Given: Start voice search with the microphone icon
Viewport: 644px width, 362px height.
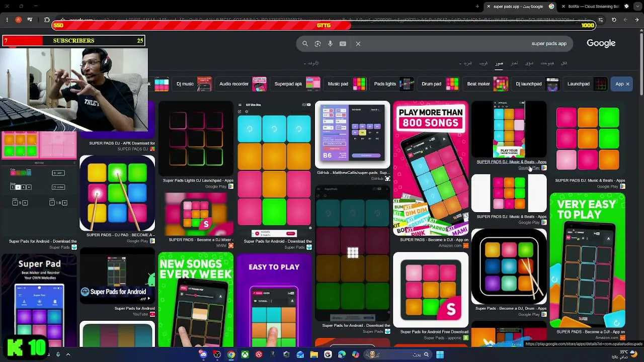Looking at the screenshot, I should coord(330,44).
